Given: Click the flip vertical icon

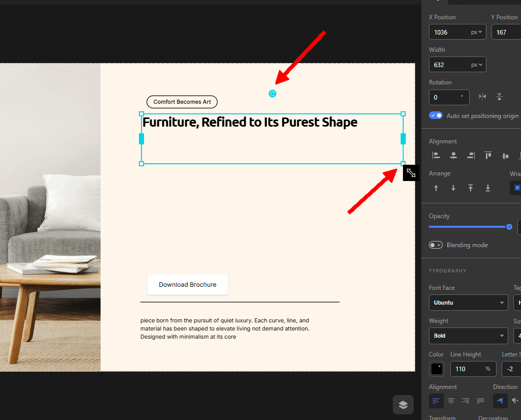Looking at the screenshot, I should coord(499,97).
